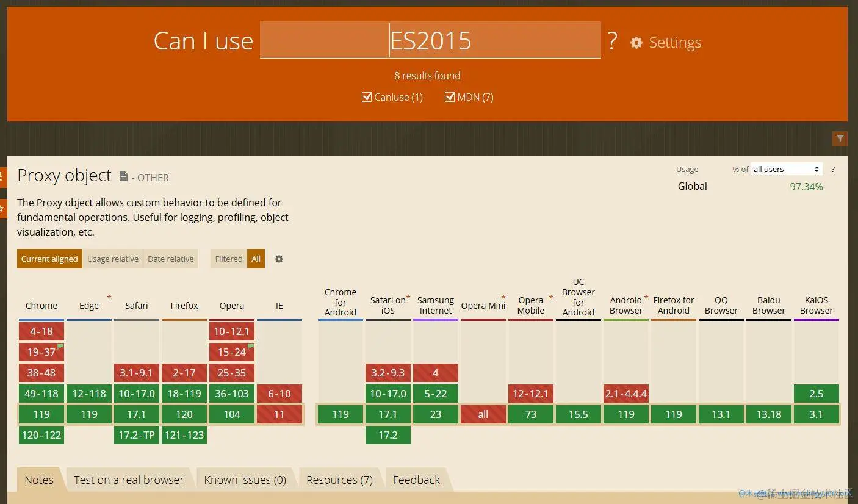Select Safari 17.2-TP cell
858x504 pixels.
coord(137,435)
